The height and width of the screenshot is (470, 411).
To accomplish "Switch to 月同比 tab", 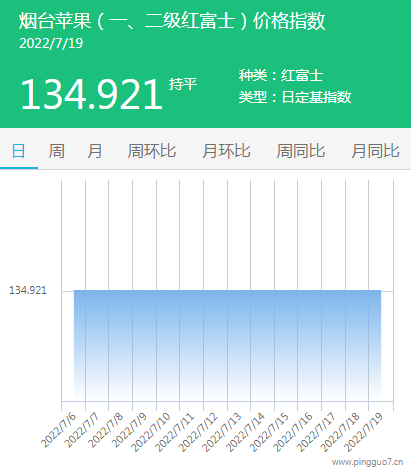I will 375,151.
